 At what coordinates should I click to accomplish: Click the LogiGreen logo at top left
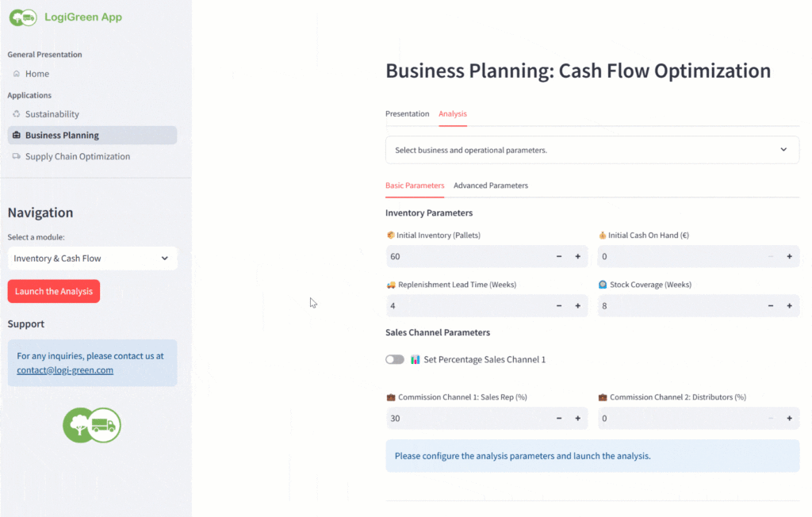(x=24, y=17)
